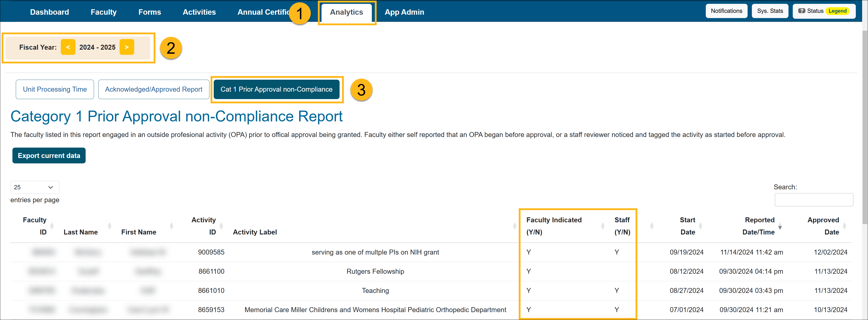Viewport: 868px width, 320px height.
Task: Select start date 07/01/2024
Action: pyautogui.click(x=686, y=310)
